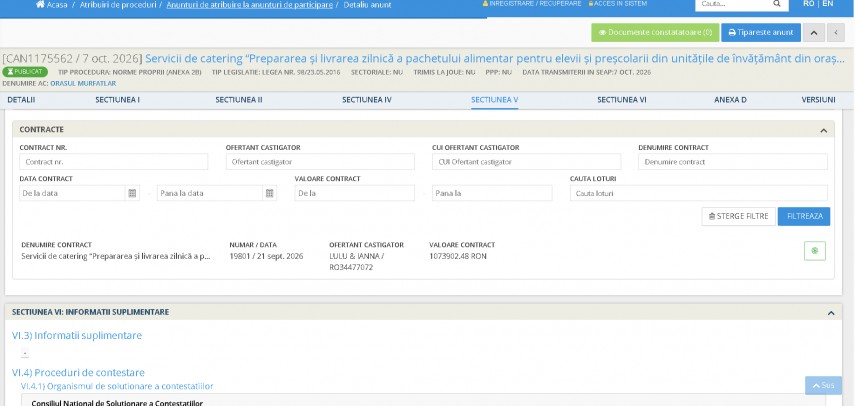The width and height of the screenshot is (855, 406).
Task: Click INREGISTRARE / RECUPERARE link
Action: (532, 3)
